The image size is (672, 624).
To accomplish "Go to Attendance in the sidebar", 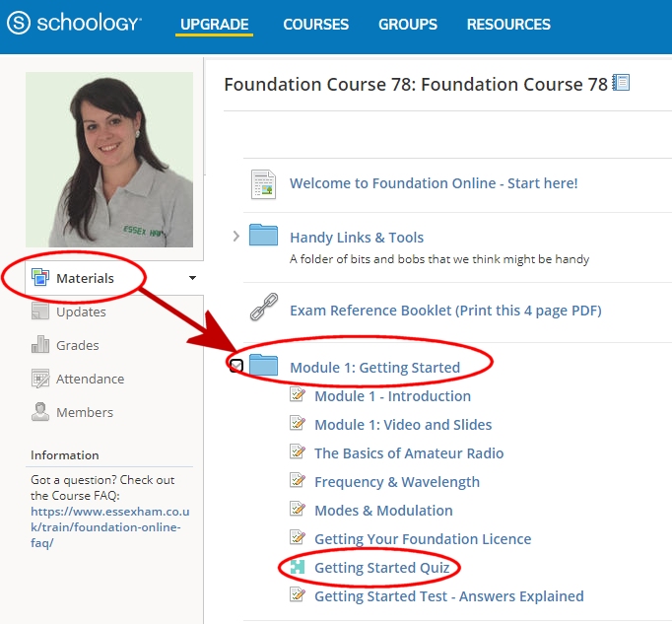I will pyautogui.click(x=90, y=379).
